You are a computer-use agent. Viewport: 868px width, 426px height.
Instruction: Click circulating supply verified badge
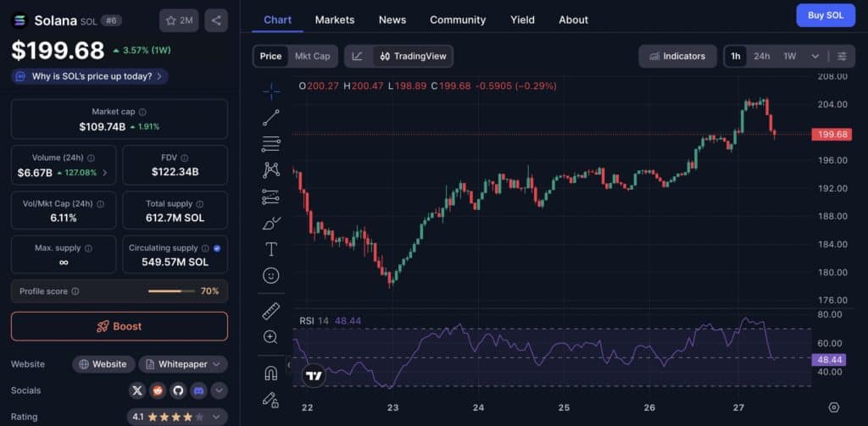click(x=217, y=248)
